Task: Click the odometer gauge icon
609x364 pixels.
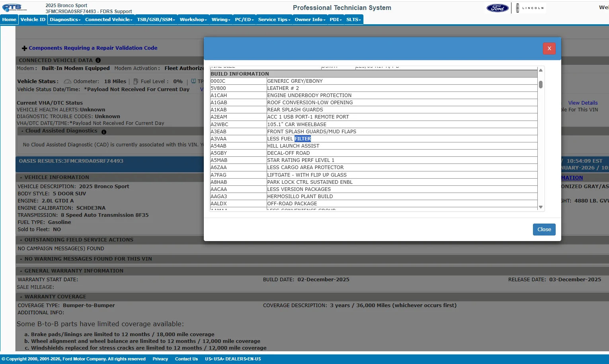Action: 67,82
